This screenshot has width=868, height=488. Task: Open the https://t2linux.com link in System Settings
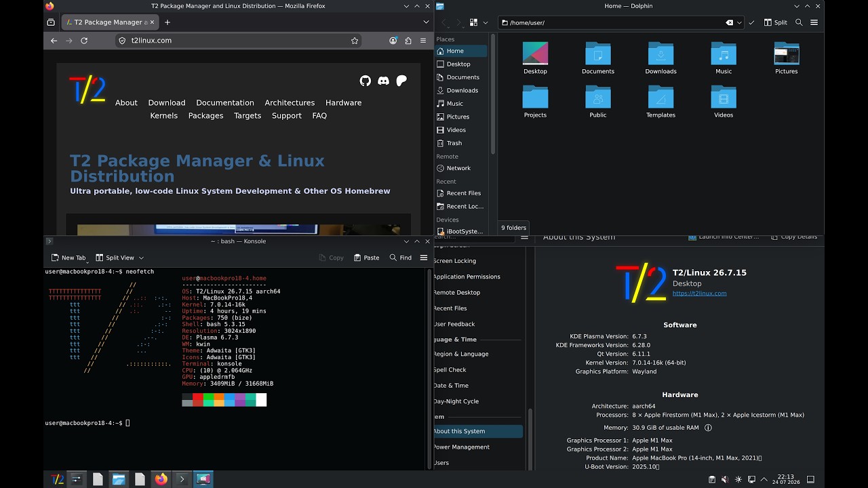pyautogui.click(x=699, y=293)
